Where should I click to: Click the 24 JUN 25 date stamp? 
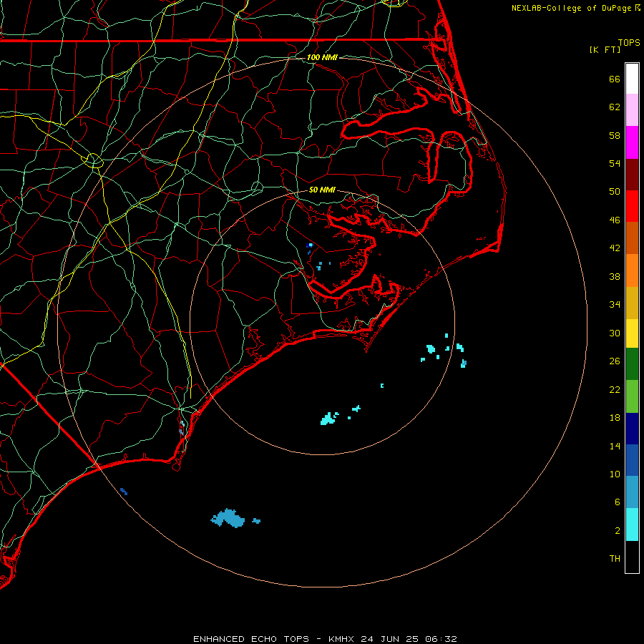390,639
